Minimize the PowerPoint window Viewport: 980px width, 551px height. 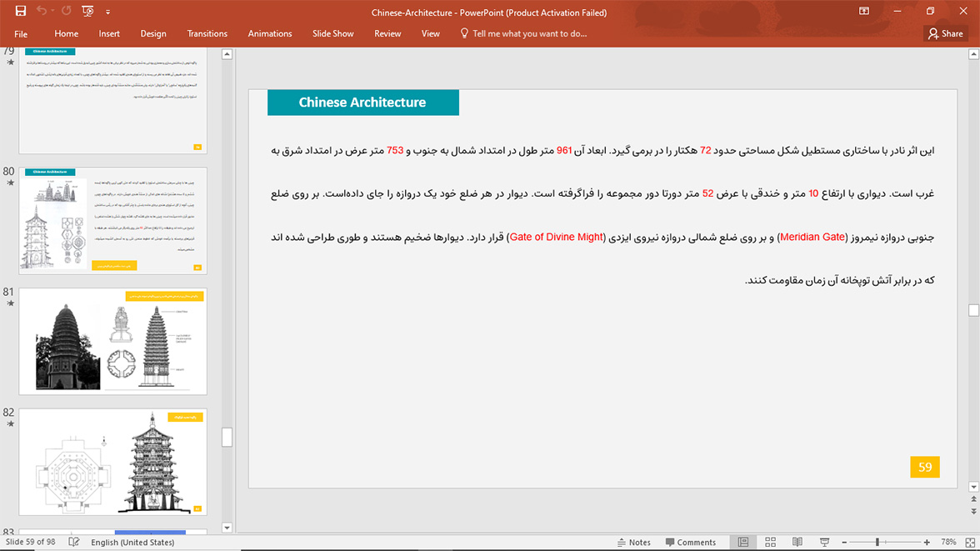(897, 12)
